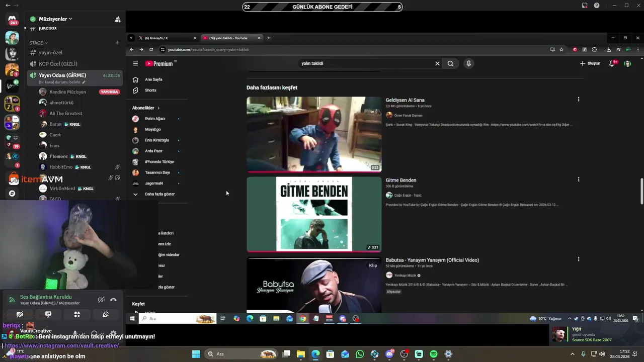Screen dimensions: 644x362
Task: Expand the Abonelikler section chevron
Action: point(158,108)
